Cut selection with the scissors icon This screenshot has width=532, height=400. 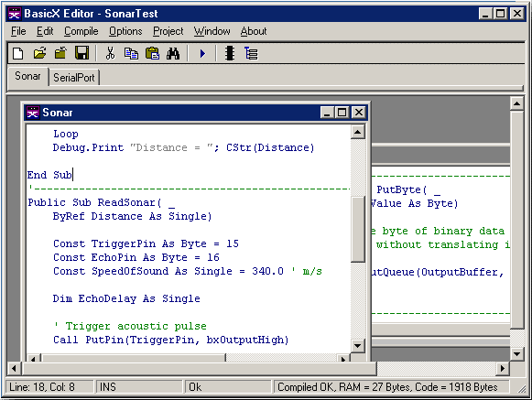coord(110,54)
